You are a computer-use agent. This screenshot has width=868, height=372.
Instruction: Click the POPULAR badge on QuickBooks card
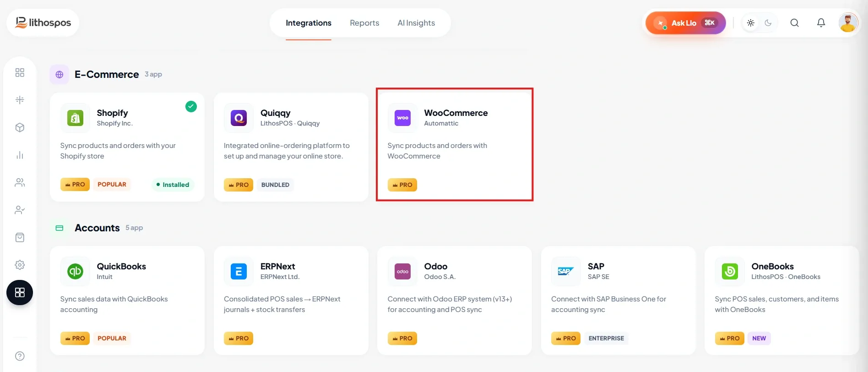(112, 338)
